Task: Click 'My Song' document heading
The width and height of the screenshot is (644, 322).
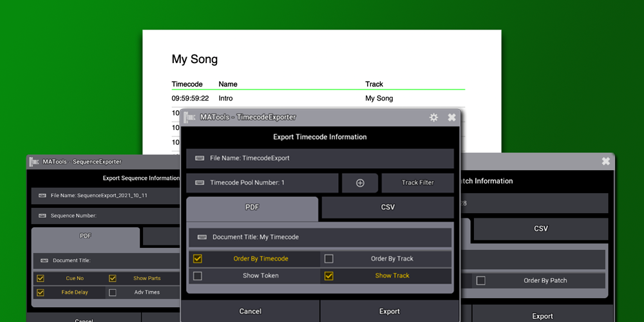Action: point(194,60)
